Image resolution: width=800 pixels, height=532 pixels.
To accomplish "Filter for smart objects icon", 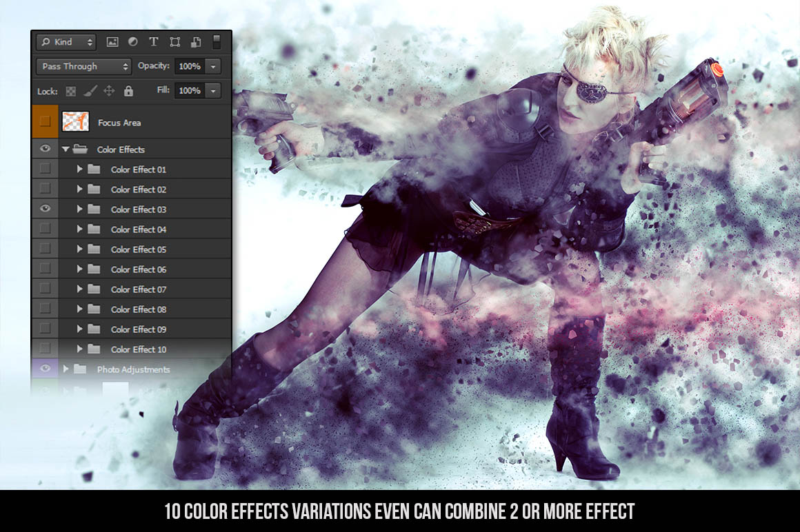I will click(x=195, y=42).
